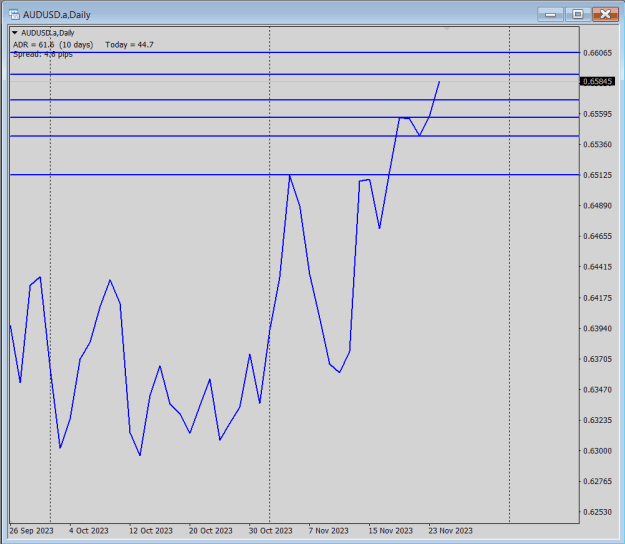
Task: Click the 0.62530 price scale value
Action: coord(597,512)
